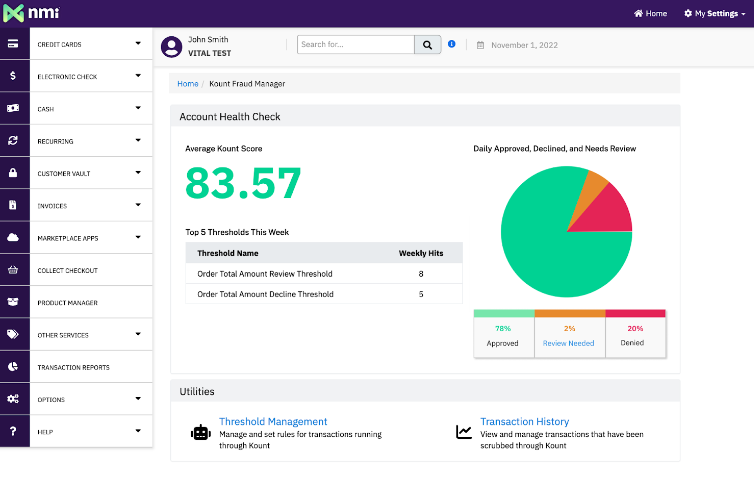The height and width of the screenshot is (482, 754).
Task: Click the November 1, 2022 date
Action: tap(524, 45)
